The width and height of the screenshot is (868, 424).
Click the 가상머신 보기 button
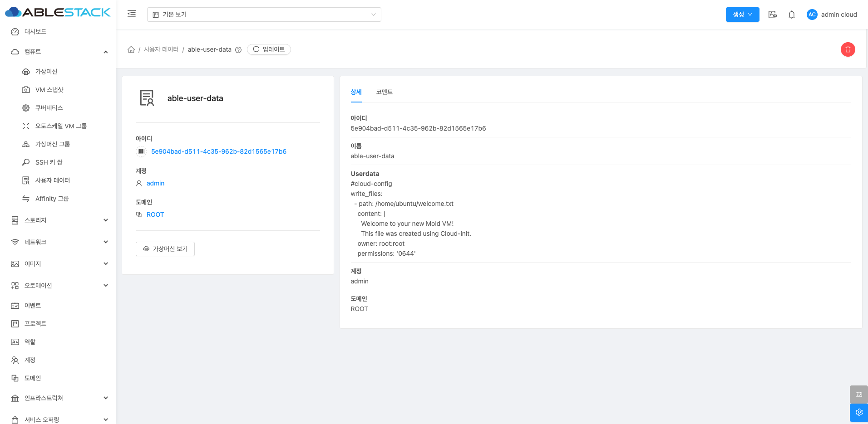[165, 249]
